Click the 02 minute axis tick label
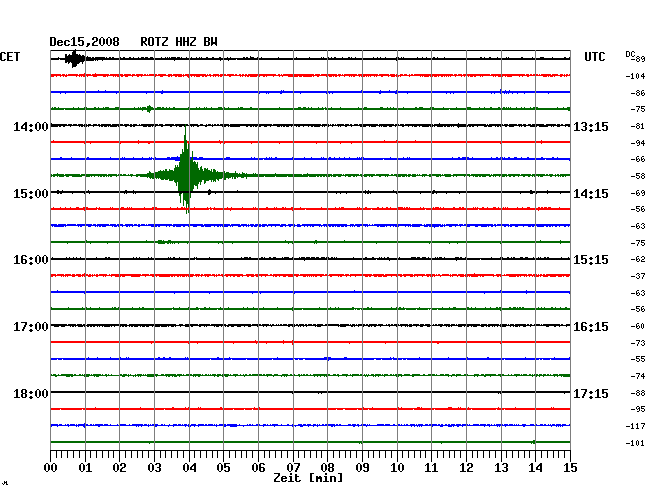The height and width of the screenshot is (494, 650). [119, 468]
